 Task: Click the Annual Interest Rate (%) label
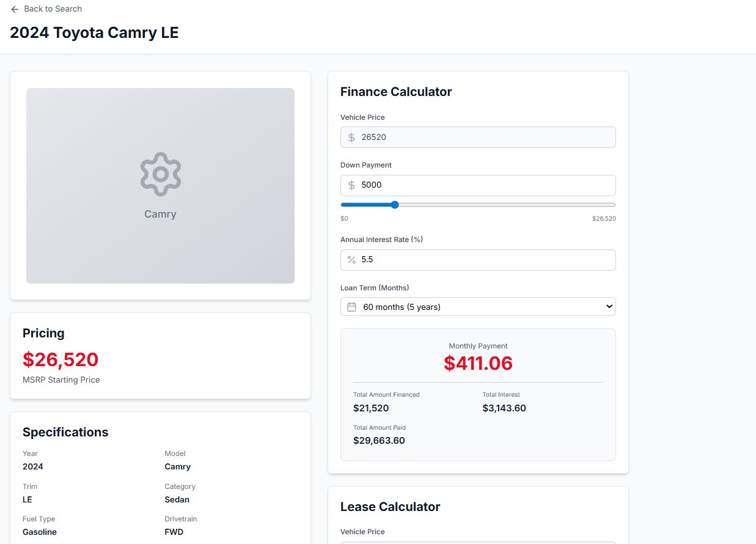tap(381, 240)
